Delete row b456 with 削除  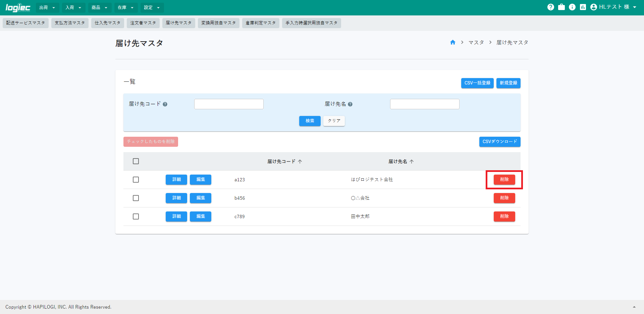click(504, 198)
